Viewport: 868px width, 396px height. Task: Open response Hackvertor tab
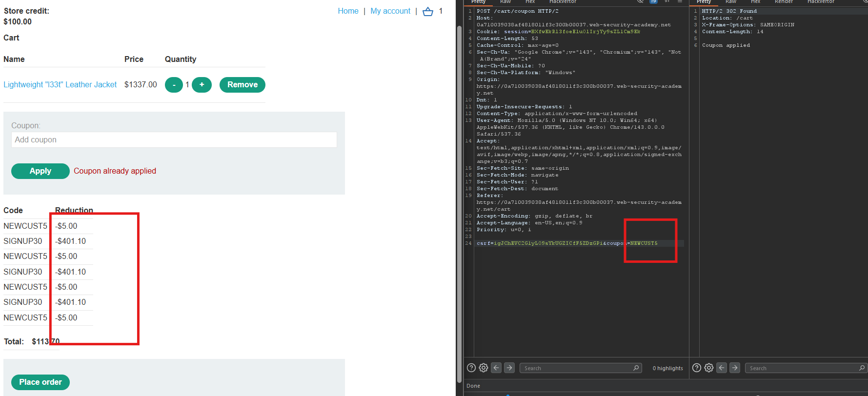[821, 2]
